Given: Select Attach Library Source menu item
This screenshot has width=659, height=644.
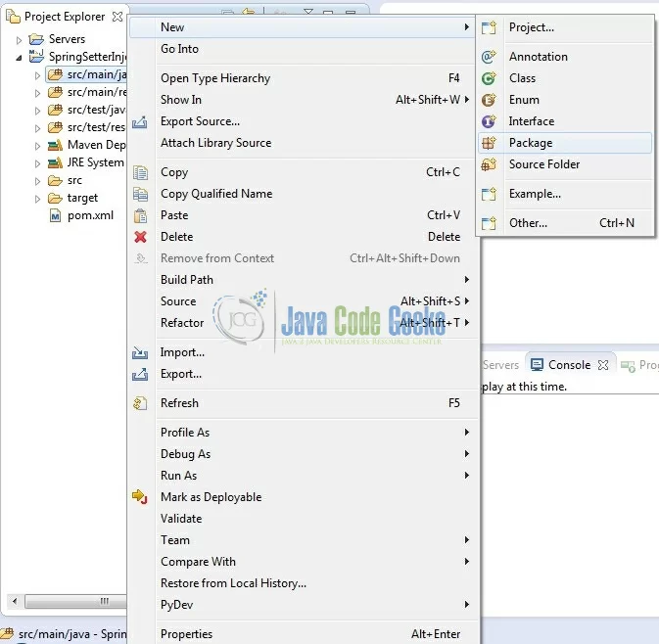Looking at the screenshot, I should click(x=303, y=143).
